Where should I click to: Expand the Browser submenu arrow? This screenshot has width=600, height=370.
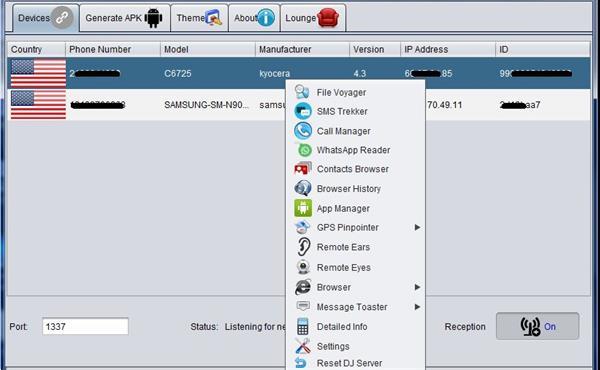click(x=417, y=287)
